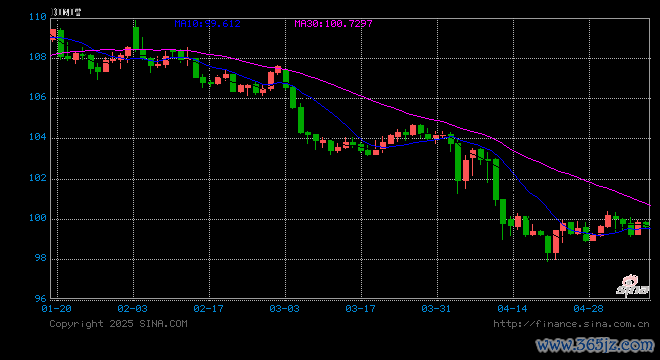The image size is (660, 360).
Task: Select the 04-14 date label
Action: 512,309
